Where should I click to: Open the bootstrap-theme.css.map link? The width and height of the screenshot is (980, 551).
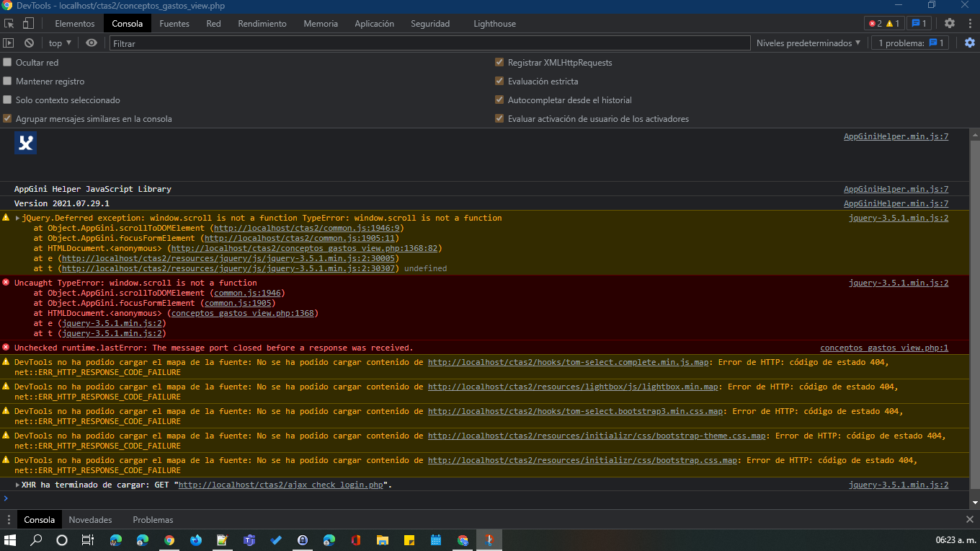pyautogui.click(x=597, y=436)
